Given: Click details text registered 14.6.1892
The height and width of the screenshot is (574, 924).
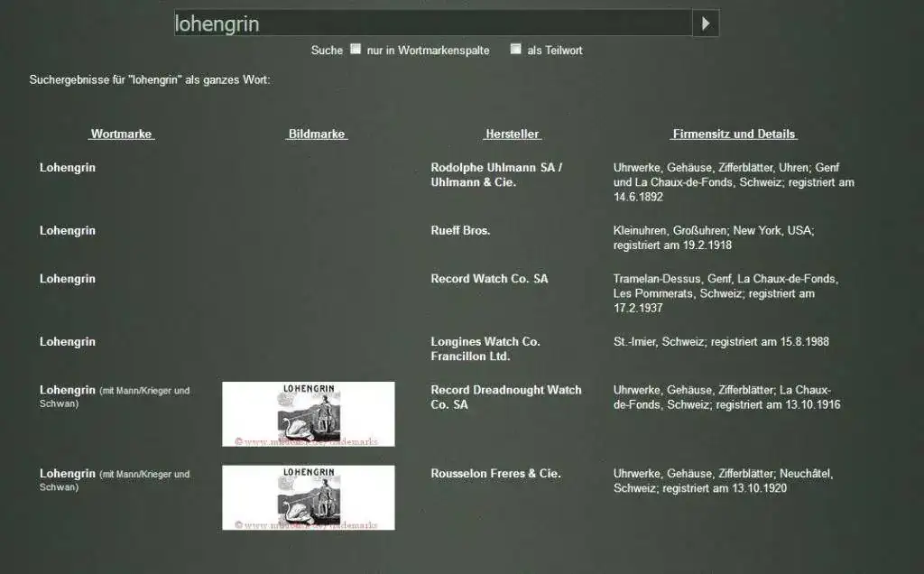Looking at the screenshot, I should click(734, 182).
